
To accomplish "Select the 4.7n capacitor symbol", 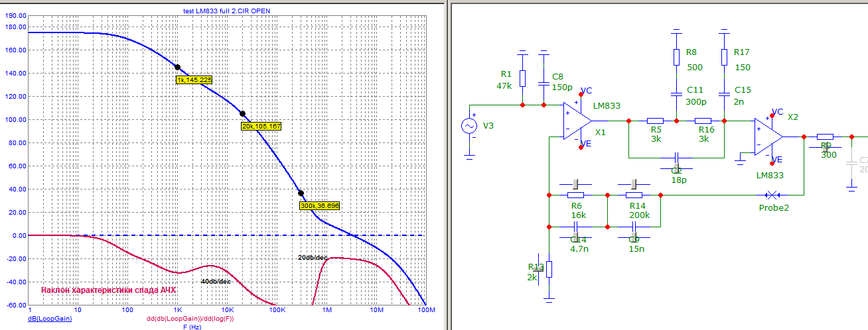I will pos(576,227).
